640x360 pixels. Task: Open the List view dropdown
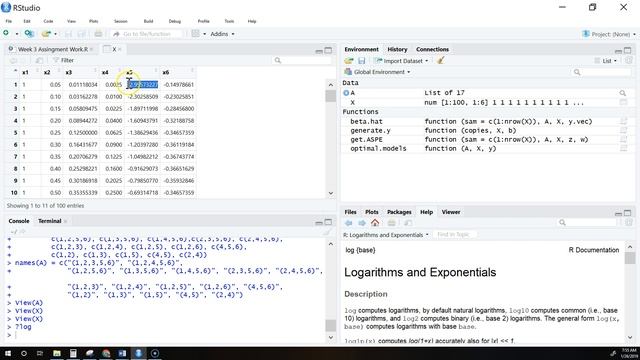606,61
